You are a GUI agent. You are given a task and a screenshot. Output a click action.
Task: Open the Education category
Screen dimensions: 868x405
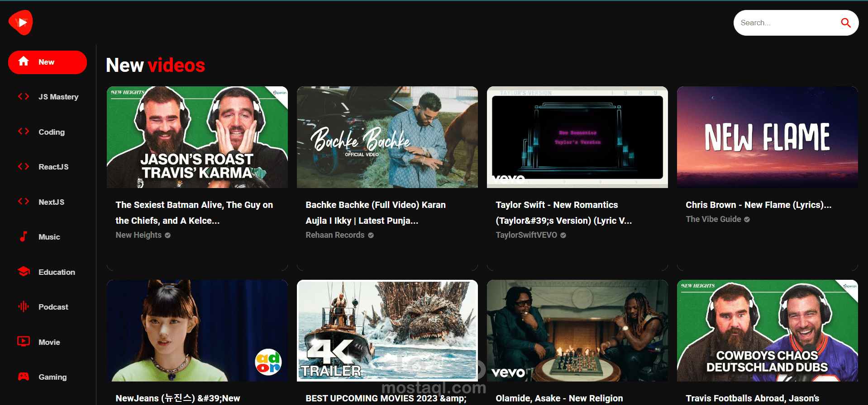48,272
